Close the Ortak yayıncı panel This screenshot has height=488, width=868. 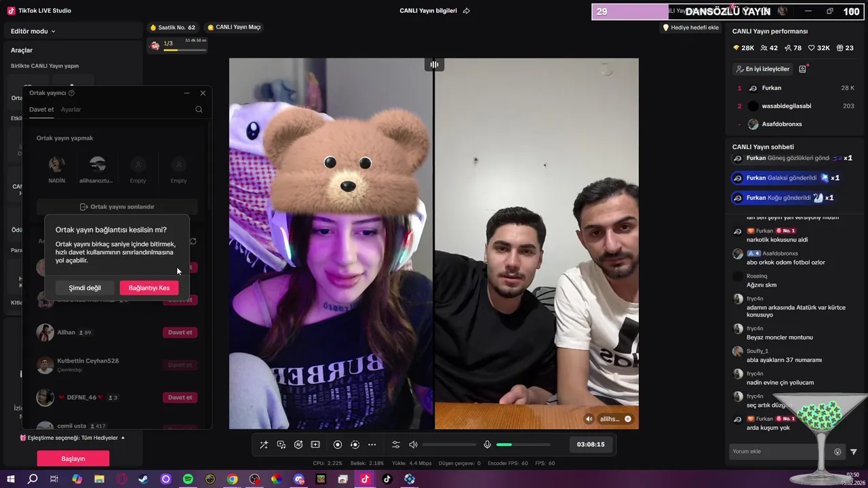click(203, 93)
